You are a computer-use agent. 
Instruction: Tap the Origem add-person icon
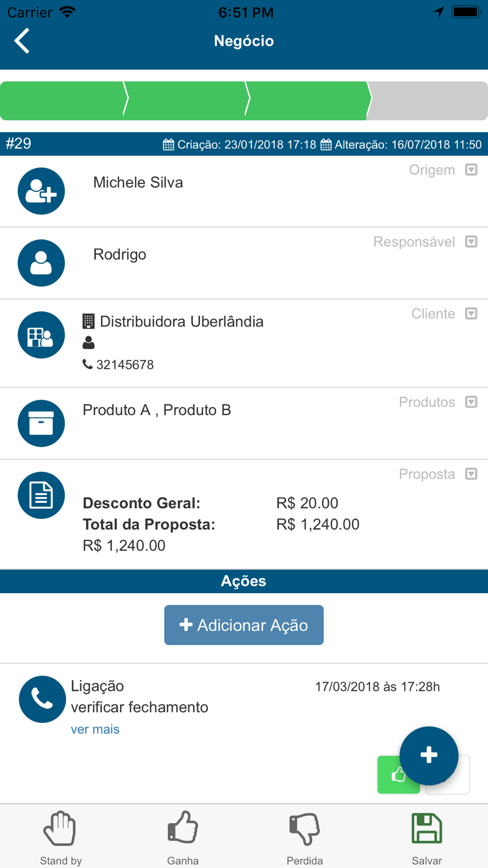pyautogui.click(x=41, y=191)
